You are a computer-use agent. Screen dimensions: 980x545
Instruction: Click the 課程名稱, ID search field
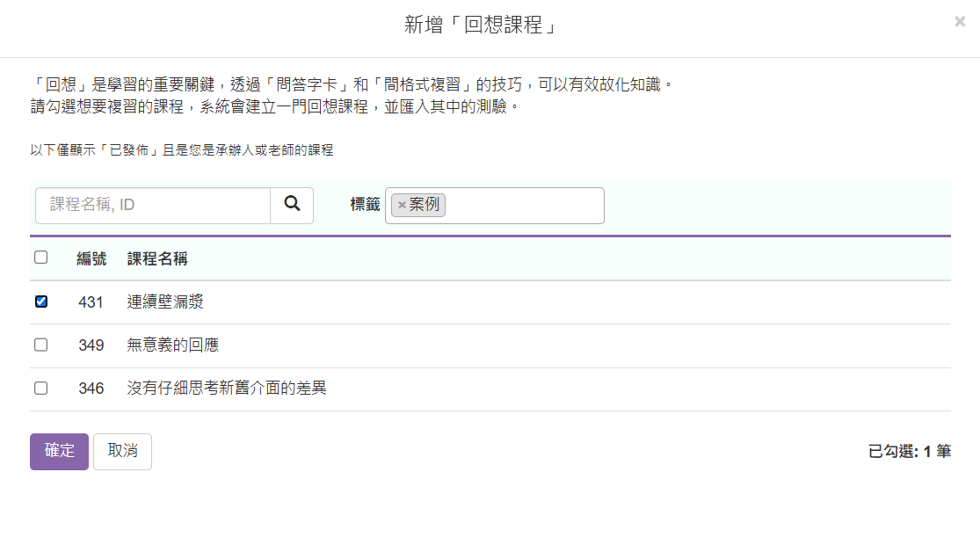pyautogui.click(x=149, y=205)
